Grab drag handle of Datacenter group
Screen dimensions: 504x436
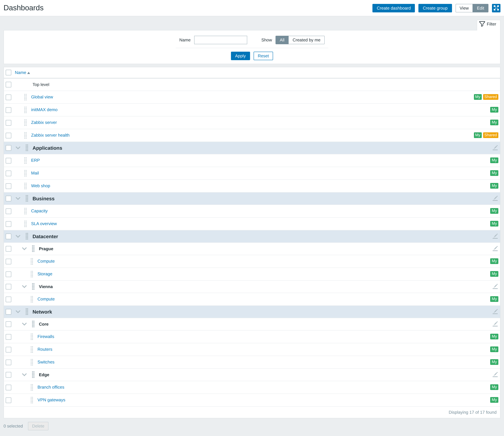(x=27, y=236)
